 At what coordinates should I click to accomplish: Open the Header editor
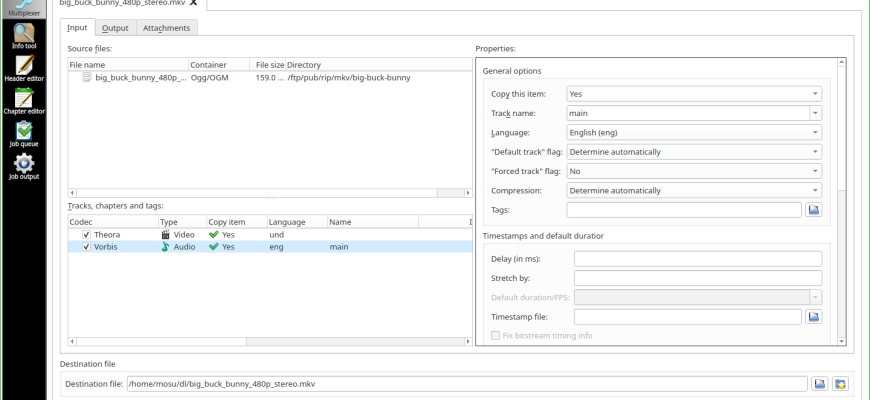(24, 69)
